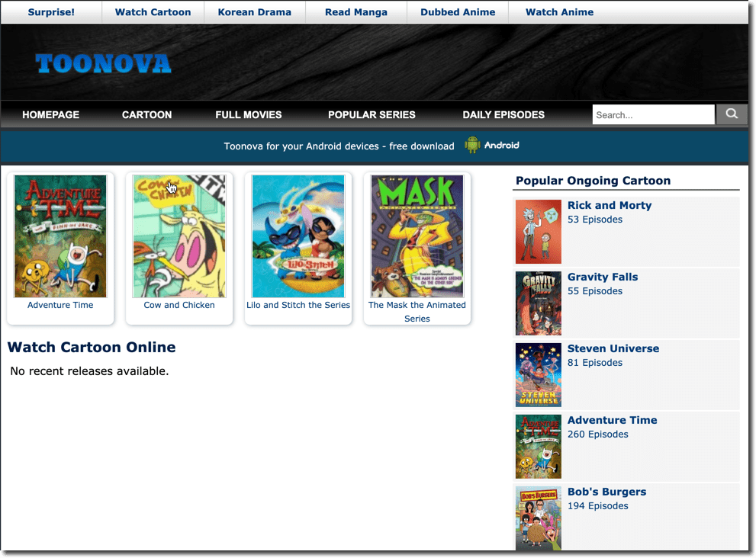Open the Watch Anime top link

point(560,12)
